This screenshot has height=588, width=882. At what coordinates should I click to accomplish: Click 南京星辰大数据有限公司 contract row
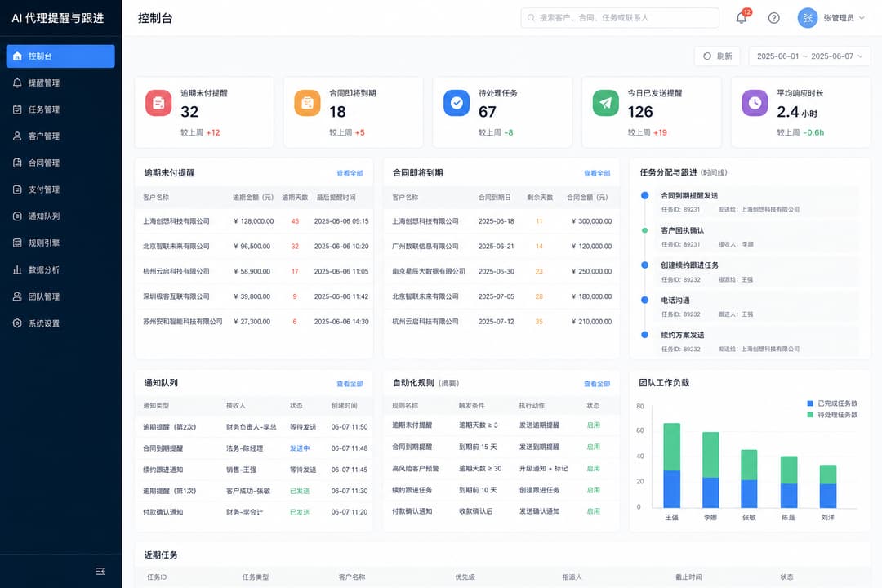[501, 271]
